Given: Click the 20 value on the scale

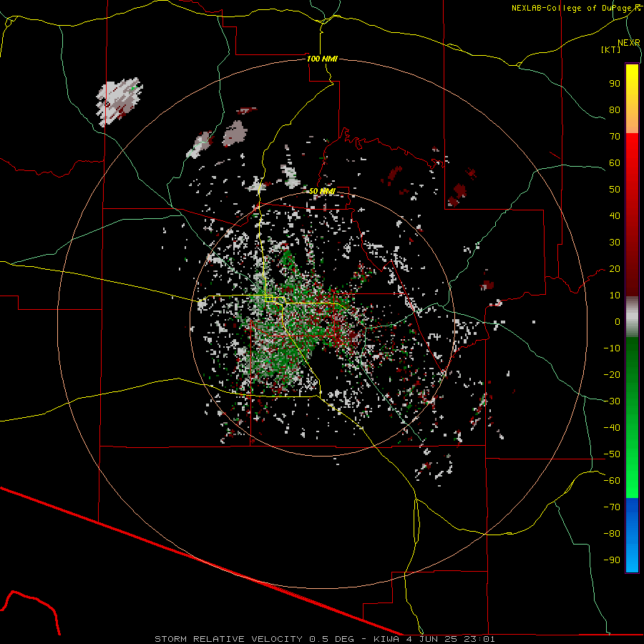Looking at the screenshot, I should 615,269.
